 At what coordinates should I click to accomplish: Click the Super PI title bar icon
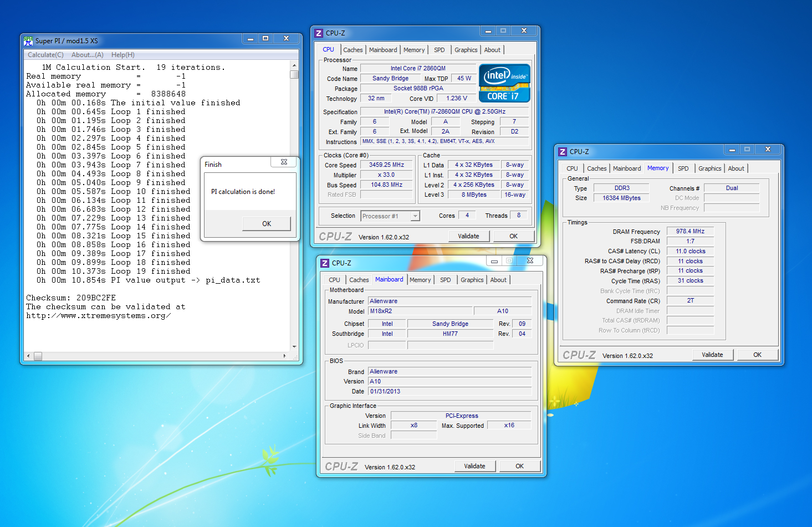click(29, 40)
